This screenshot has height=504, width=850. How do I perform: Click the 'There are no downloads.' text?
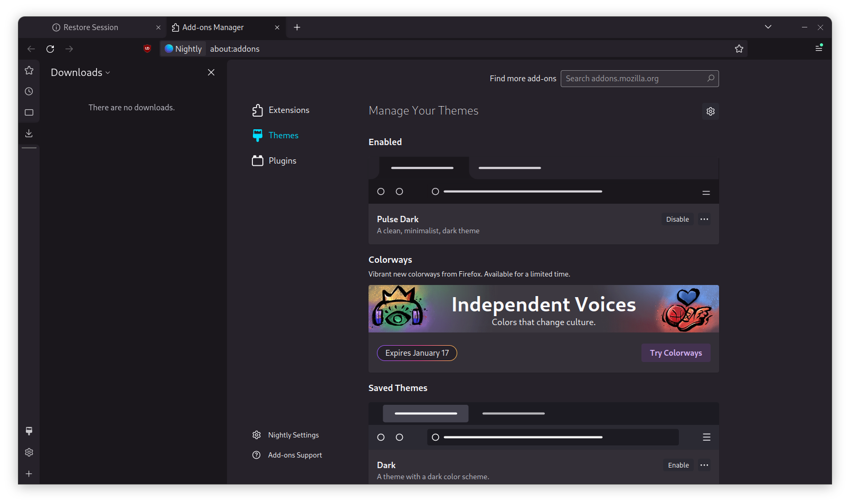pos(131,108)
